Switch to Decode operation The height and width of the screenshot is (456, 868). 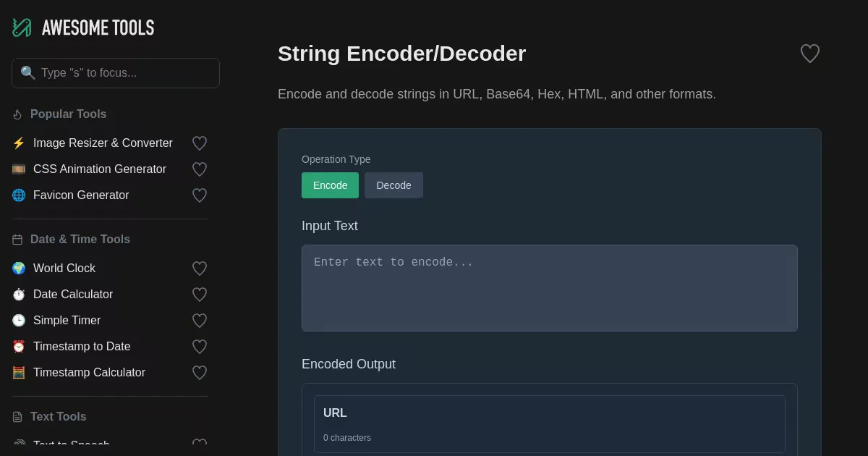tap(393, 185)
